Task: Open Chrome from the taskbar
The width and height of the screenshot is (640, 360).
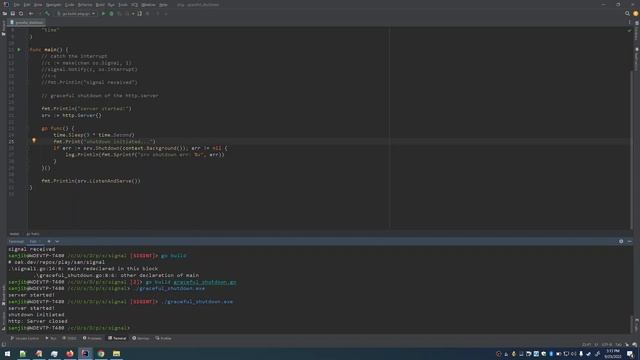Action: tap(101, 353)
